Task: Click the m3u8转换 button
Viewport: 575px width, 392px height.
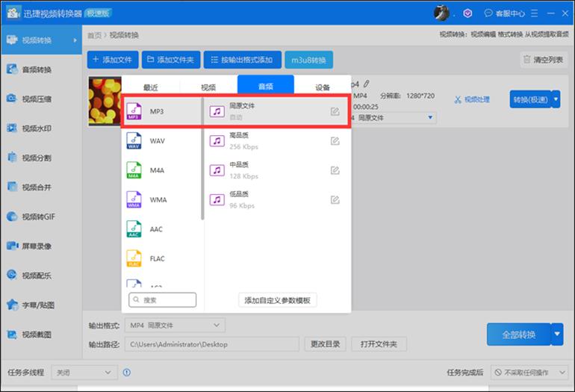Action: (308, 60)
